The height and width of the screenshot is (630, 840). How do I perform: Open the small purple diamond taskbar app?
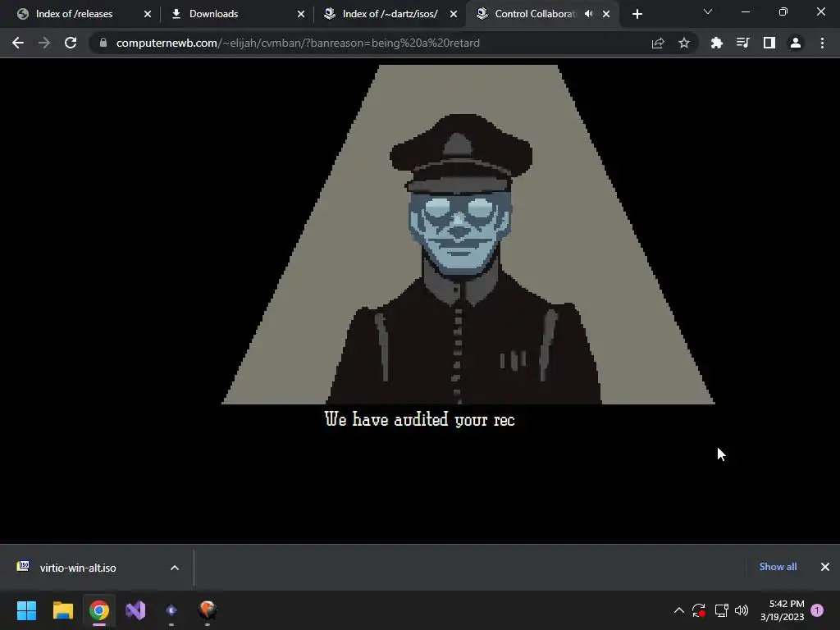[171, 610]
